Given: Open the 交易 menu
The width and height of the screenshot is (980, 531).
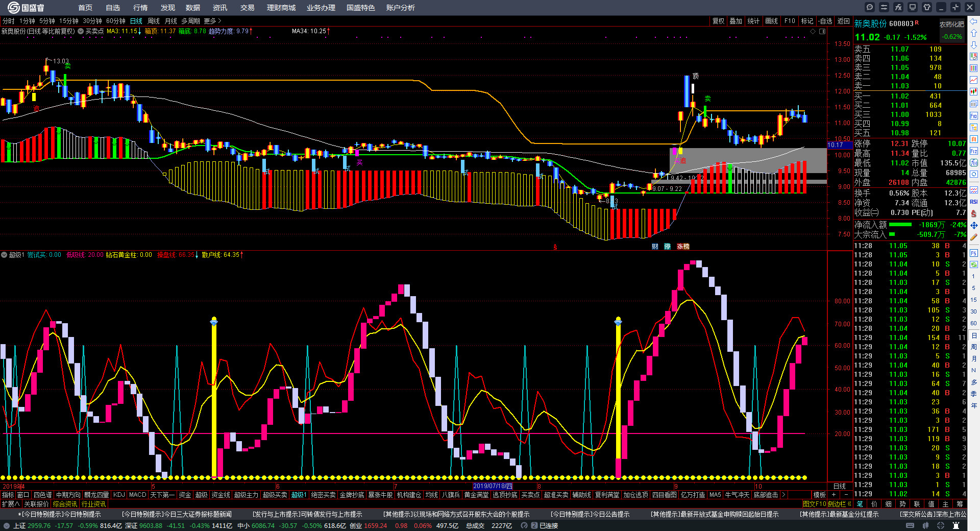Looking at the screenshot, I should click(x=247, y=8).
